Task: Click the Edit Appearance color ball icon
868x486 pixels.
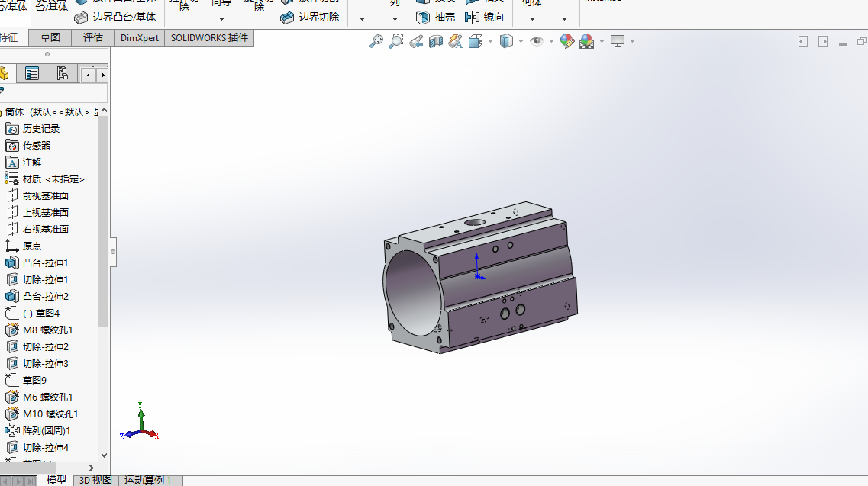Action: click(566, 41)
